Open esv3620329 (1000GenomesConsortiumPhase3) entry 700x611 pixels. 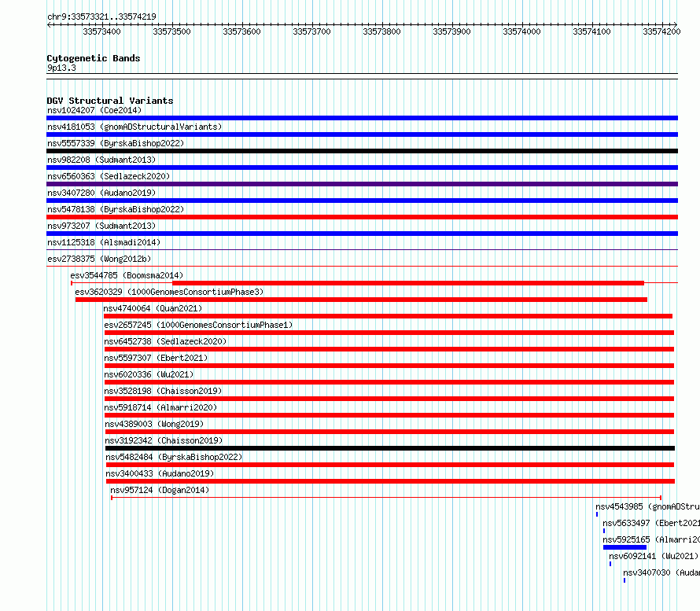(169, 292)
